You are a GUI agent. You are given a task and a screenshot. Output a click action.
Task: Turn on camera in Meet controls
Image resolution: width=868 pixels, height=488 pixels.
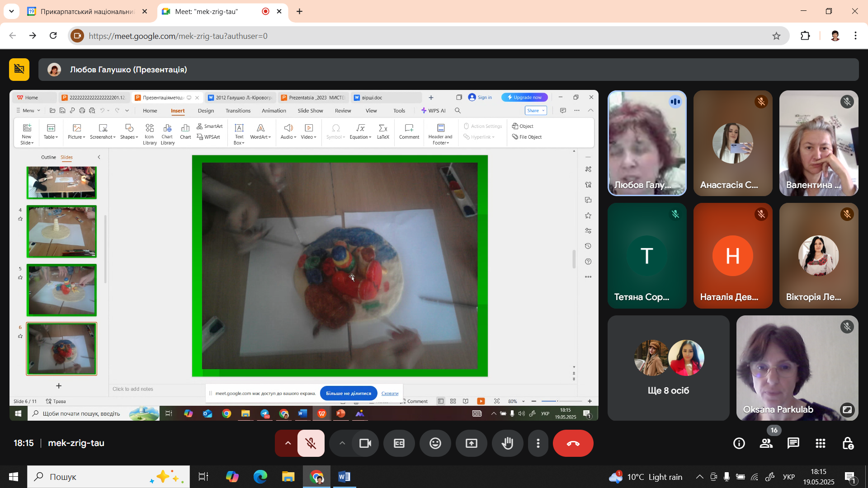pyautogui.click(x=365, y=443)
